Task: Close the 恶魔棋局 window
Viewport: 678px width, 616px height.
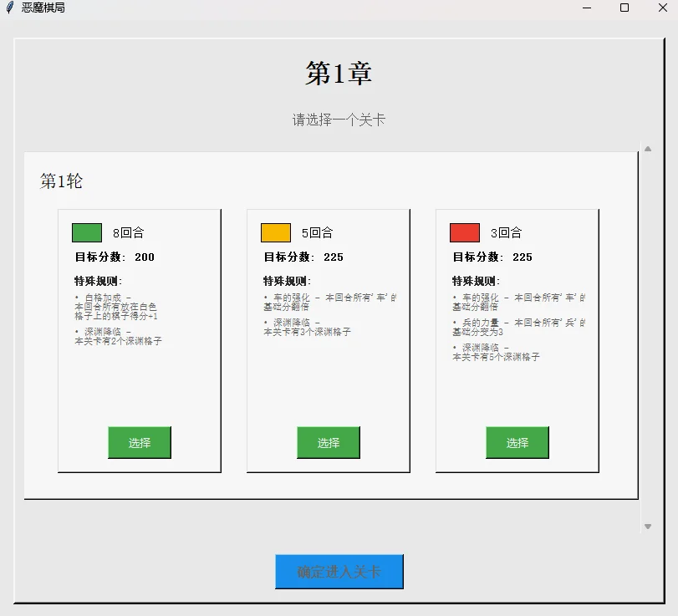Action: tap(660, 8)
